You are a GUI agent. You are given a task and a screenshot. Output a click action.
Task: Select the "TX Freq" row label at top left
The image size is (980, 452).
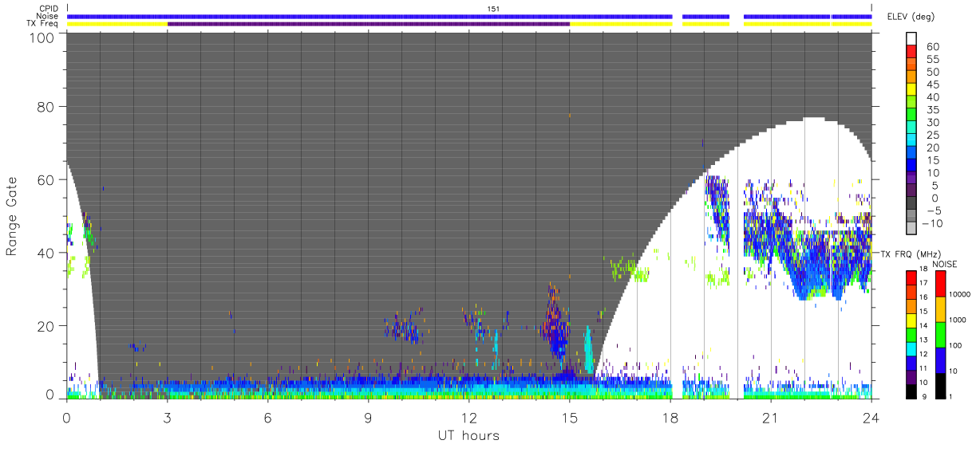pos(42,23)
